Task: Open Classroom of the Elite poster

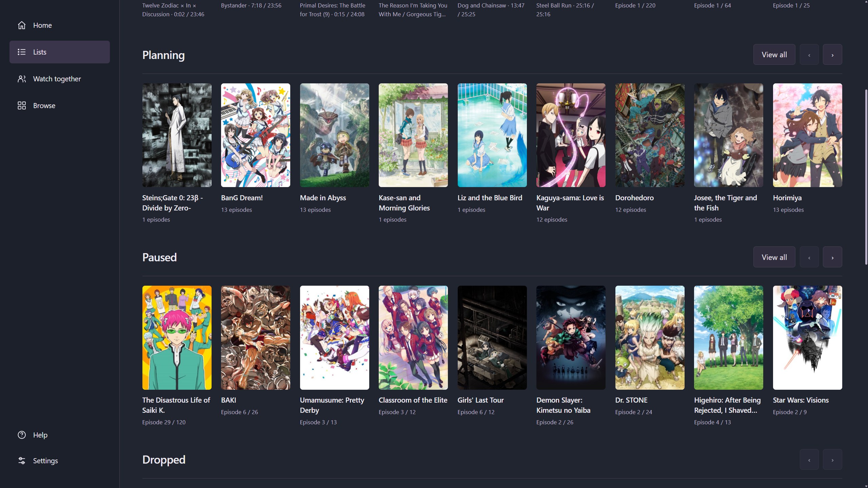Action: tap(413, 338)
